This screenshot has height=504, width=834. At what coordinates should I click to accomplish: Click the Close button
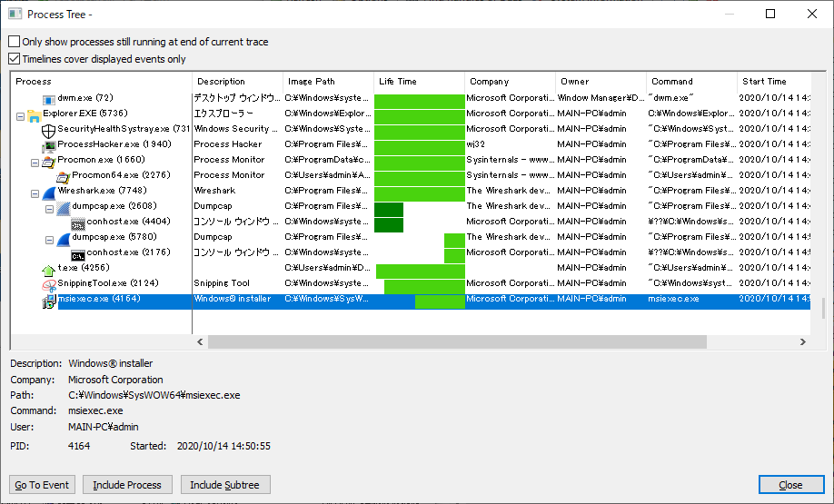791,485
